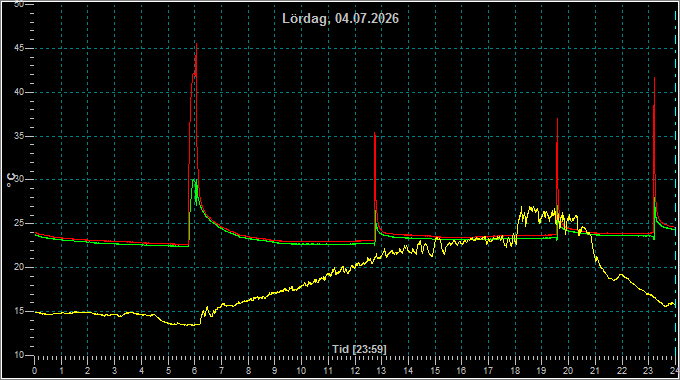Click the °C unit label on y-axis
This screenshot has height=380, width=680.
(x=11, y=180)
